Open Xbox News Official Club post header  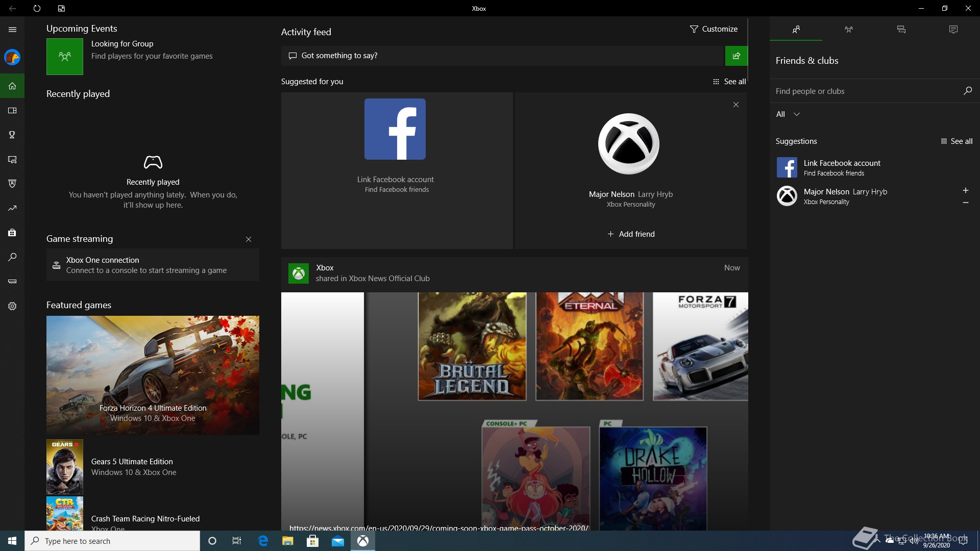[514, 273]
